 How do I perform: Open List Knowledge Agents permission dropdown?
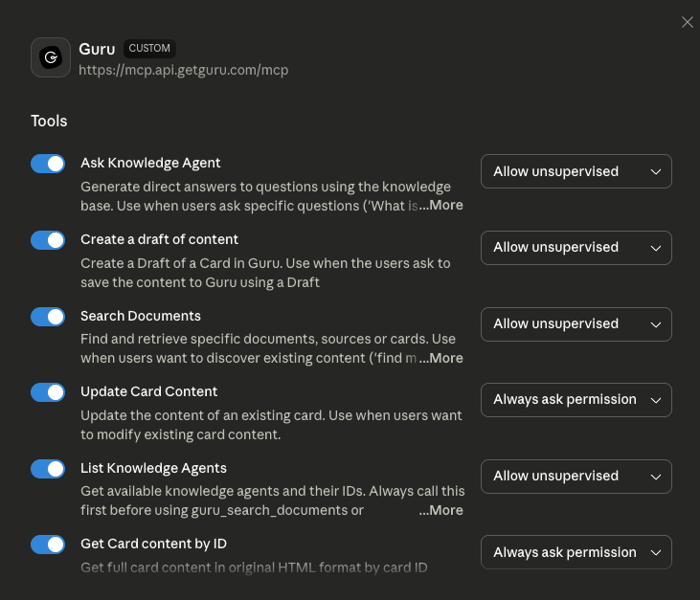pos(576,477)
